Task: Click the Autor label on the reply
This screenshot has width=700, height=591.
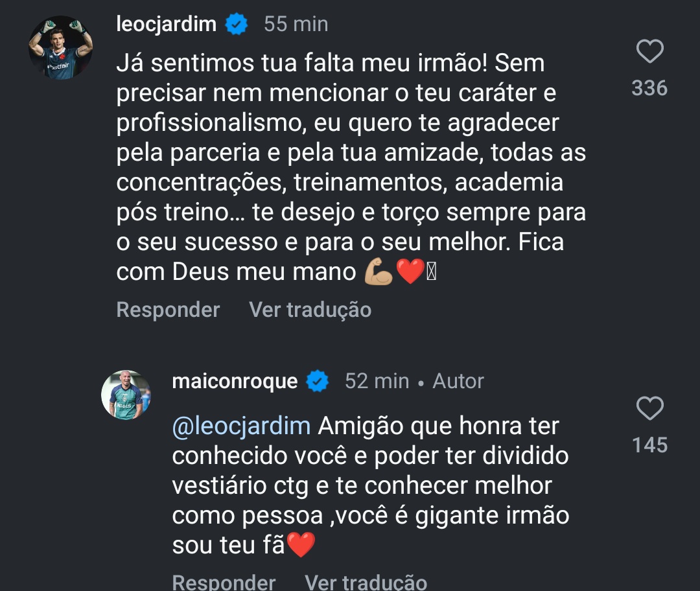Action: click(458, 381)
